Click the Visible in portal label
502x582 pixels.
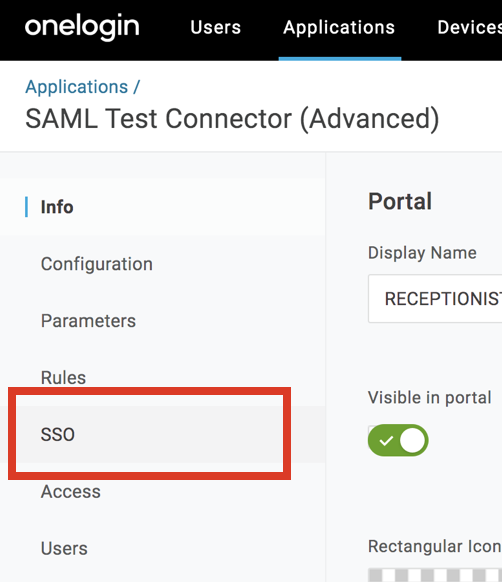(430, 398)
